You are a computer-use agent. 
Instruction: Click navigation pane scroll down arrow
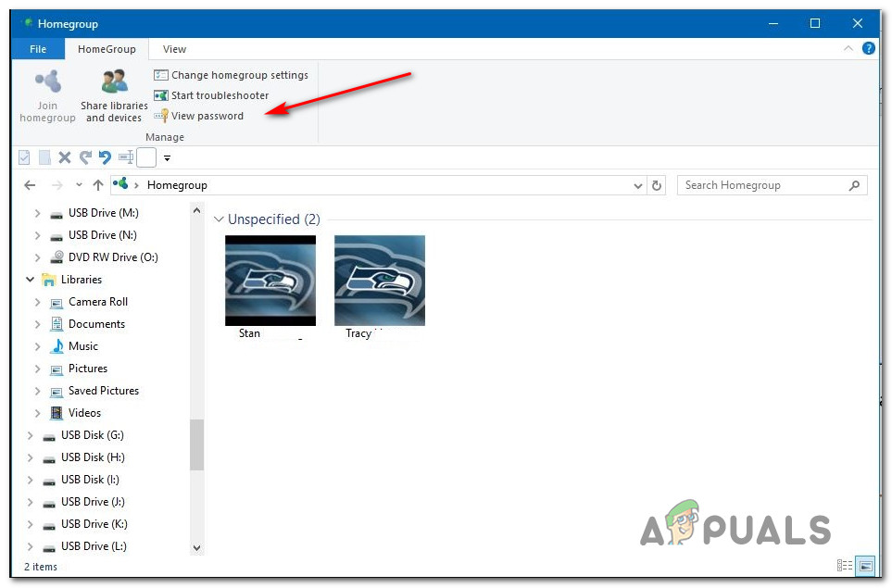(x=196, y=548)
